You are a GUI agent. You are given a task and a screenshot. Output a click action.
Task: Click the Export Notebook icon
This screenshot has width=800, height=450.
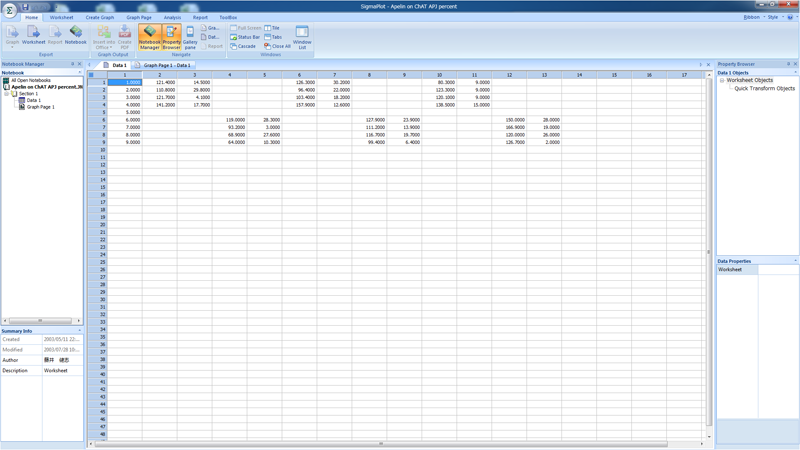pyautogui.click(x=76, y=36)
